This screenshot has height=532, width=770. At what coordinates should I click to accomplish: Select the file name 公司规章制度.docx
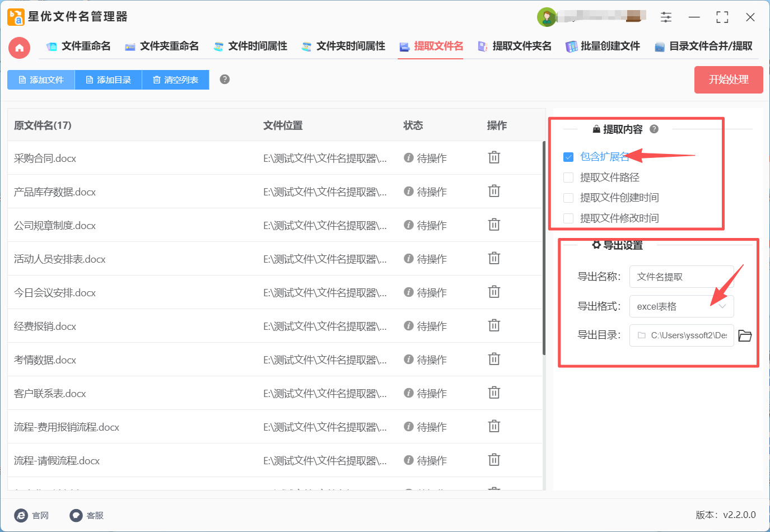[x=55, y=226]
